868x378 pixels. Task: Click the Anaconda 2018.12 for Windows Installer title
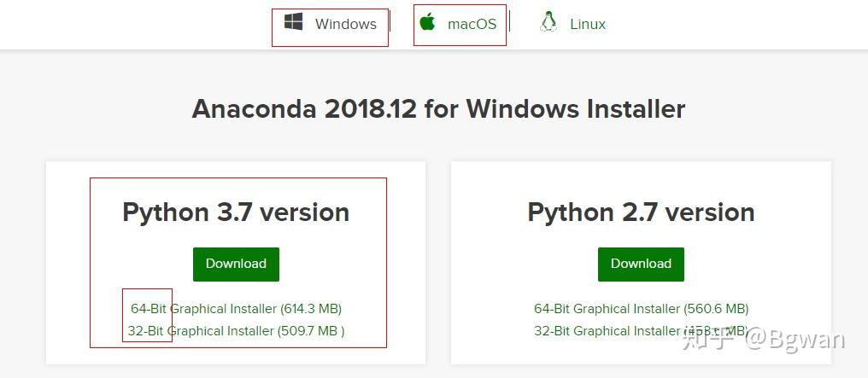pyautogui.click(x=438, y=109)
